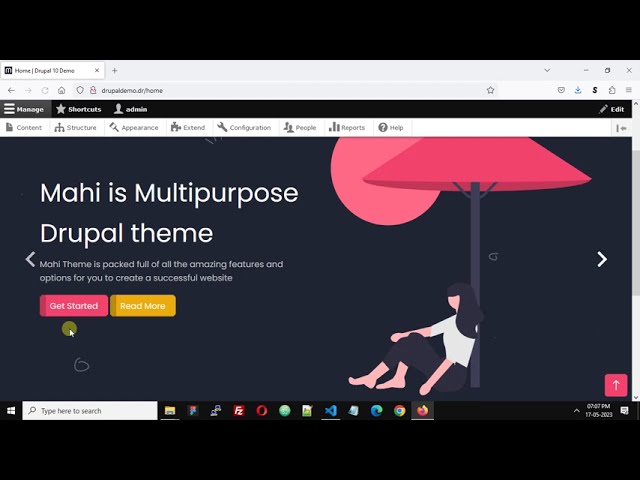The width and height of the screenshot is (640, 480).
Task: Open the extensions puzzle icon
Action: click(x=611, y=90)
